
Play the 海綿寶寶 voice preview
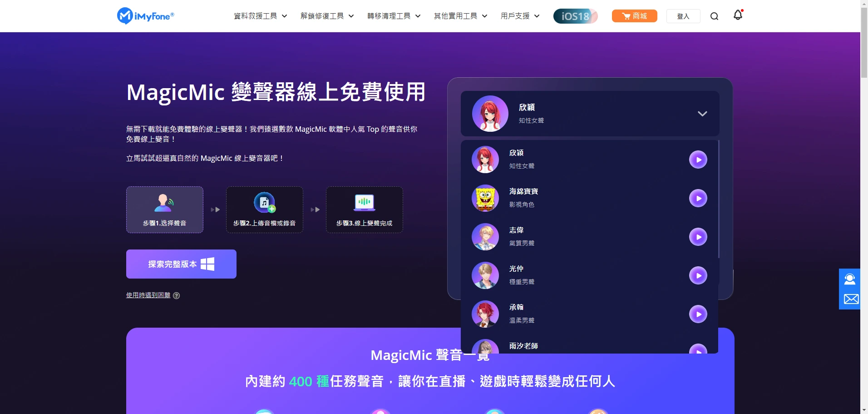(698, 198)
